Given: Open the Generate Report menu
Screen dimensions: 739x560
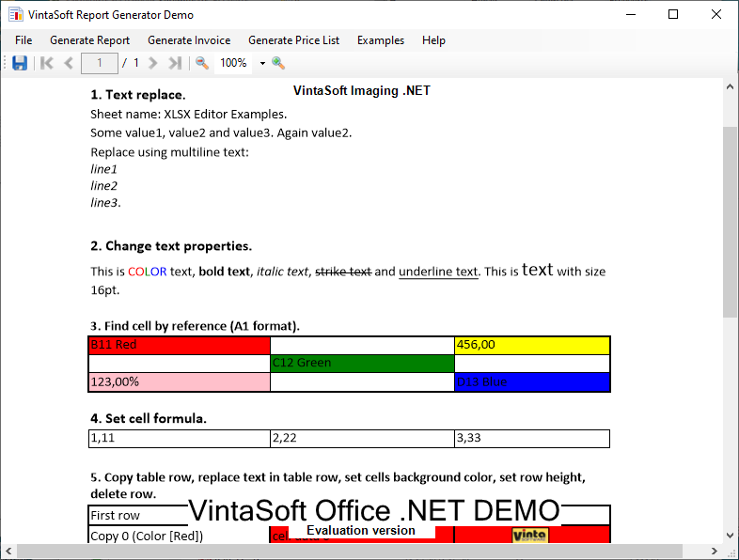Looking at the screenshot, I should coord(90,40).
